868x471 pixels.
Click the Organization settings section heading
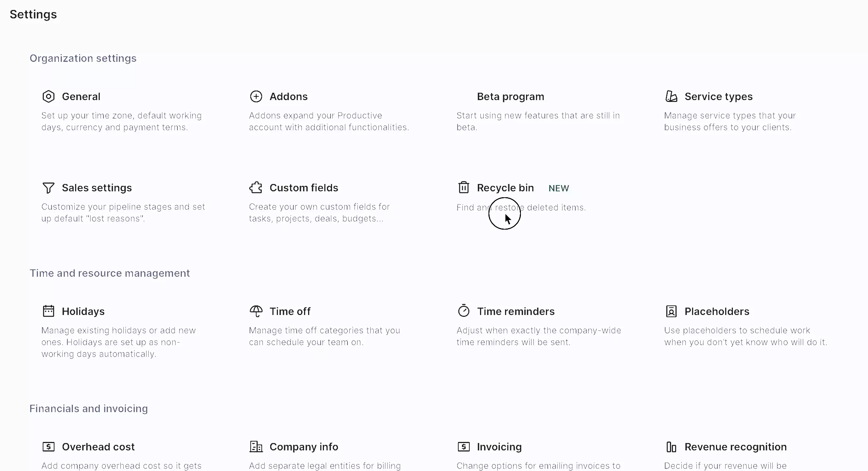[x=83, y=58]
